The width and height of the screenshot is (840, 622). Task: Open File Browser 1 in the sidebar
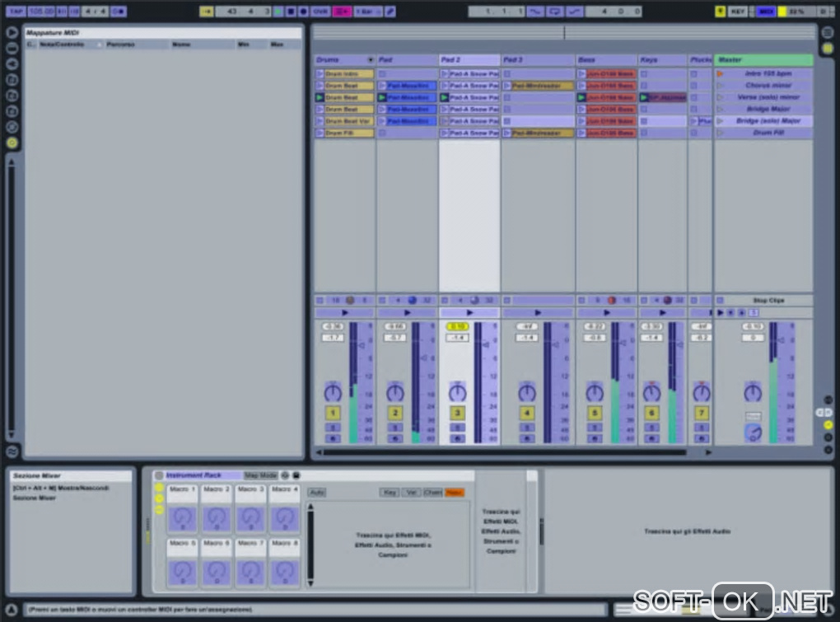click(x=12, y=80)
